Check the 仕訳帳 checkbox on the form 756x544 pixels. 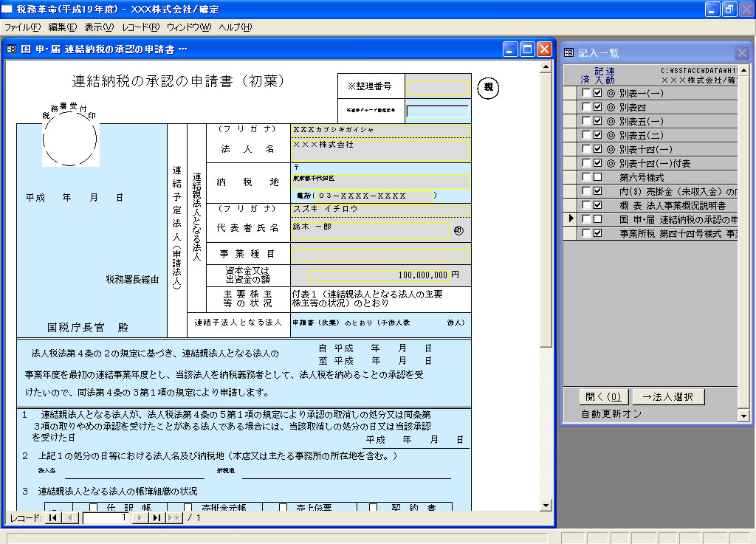(x=93, y=507)
